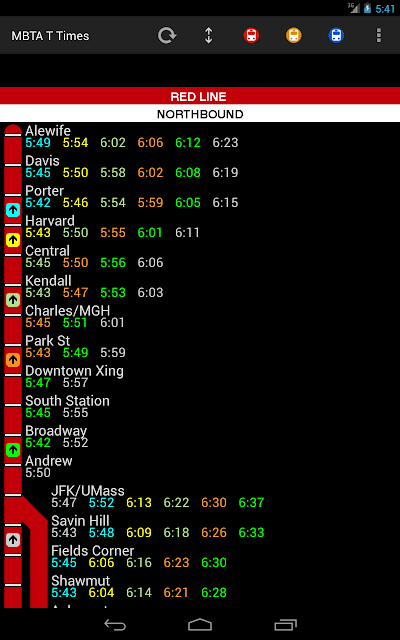Switch to the Red Line train icon

[x=251, y=36]
